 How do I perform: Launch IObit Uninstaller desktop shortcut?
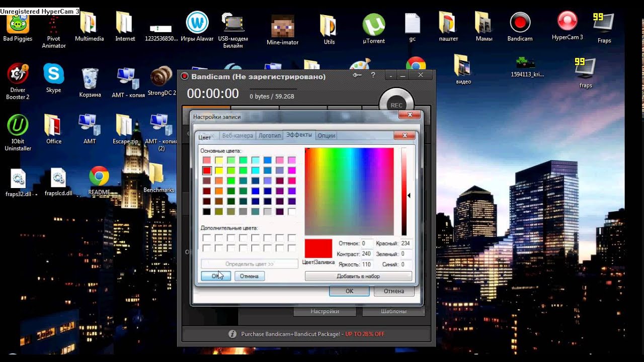tap(18, 133)
